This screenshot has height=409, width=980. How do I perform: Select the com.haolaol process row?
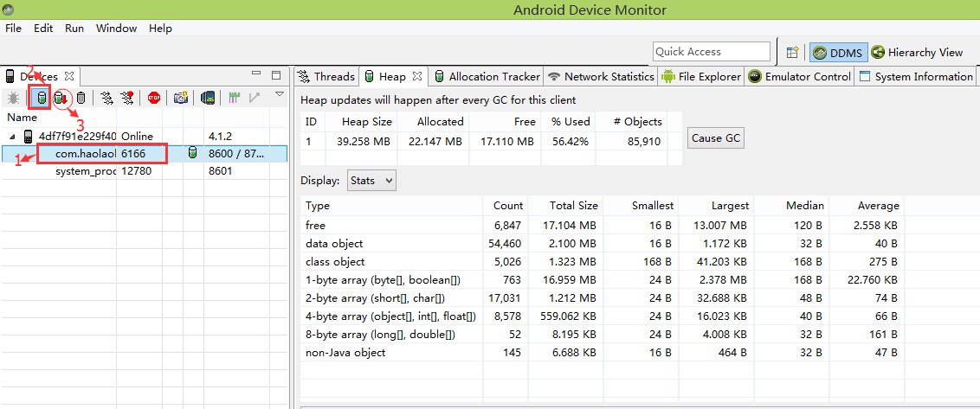(x=144, y=154)
